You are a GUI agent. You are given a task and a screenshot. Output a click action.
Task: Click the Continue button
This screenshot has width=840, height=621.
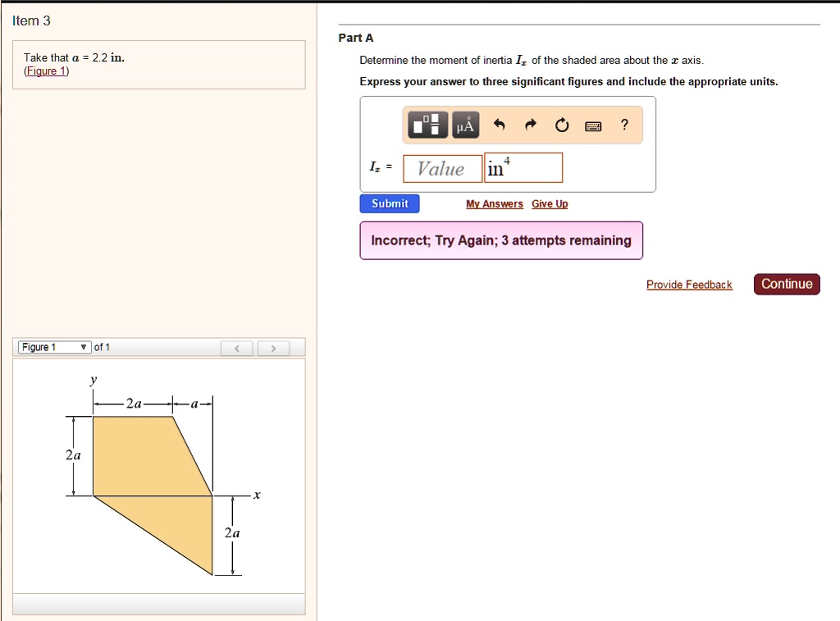point(786,284)
